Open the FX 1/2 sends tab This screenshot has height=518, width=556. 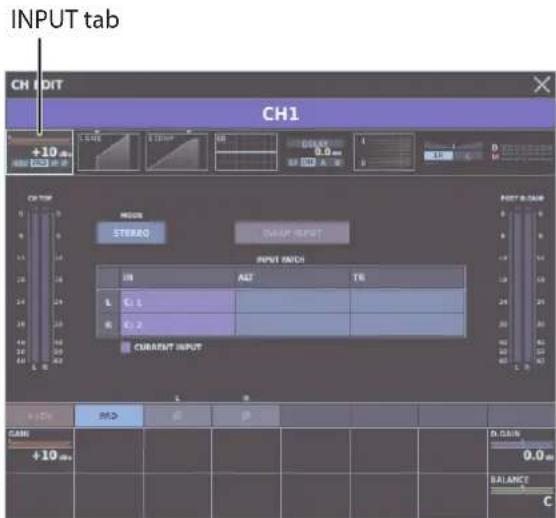(x=384, y=152)
